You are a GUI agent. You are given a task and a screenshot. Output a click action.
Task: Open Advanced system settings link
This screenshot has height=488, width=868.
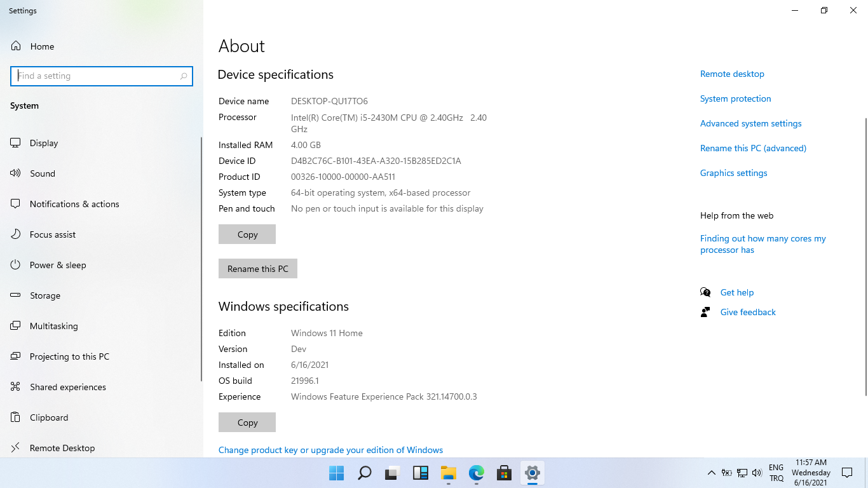751,123
